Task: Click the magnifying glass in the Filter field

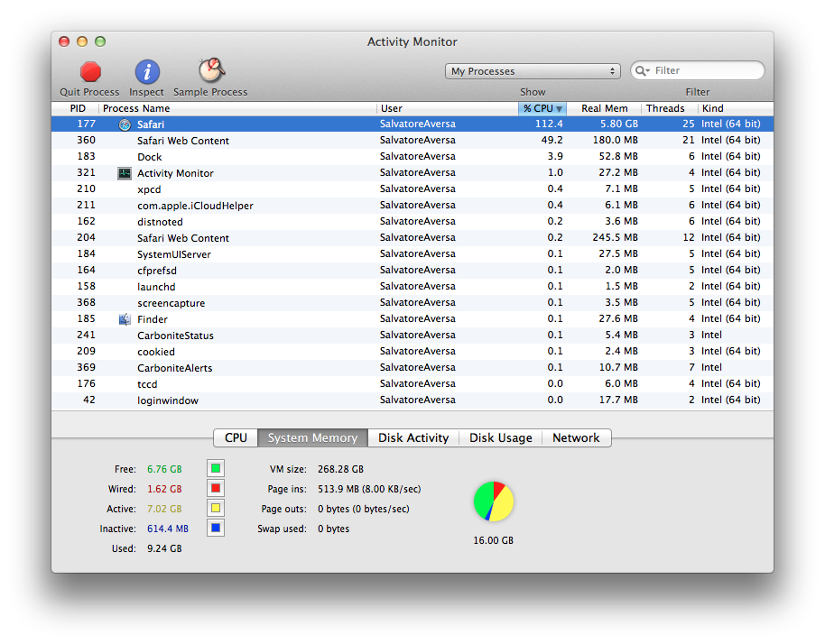Action: point(641,71)
